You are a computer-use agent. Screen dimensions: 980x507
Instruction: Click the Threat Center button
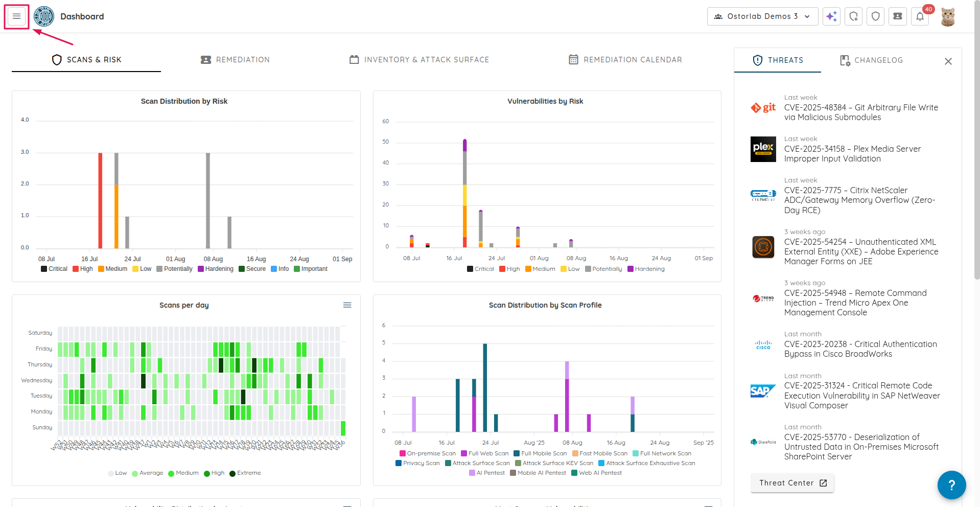pyautogui.click(x=792, y=483)
